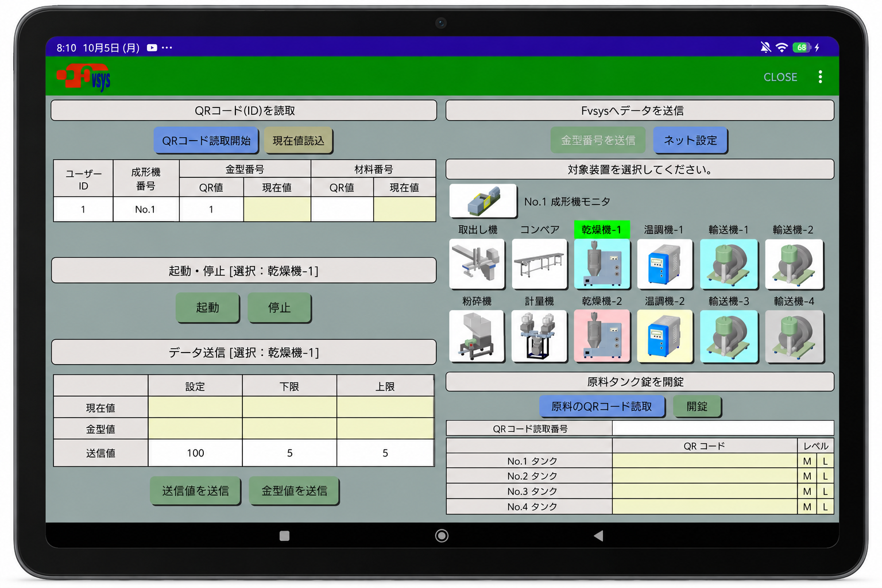Open ネット設定 network settings
Viewport: 882px width, 588px height.
(690, 141)
